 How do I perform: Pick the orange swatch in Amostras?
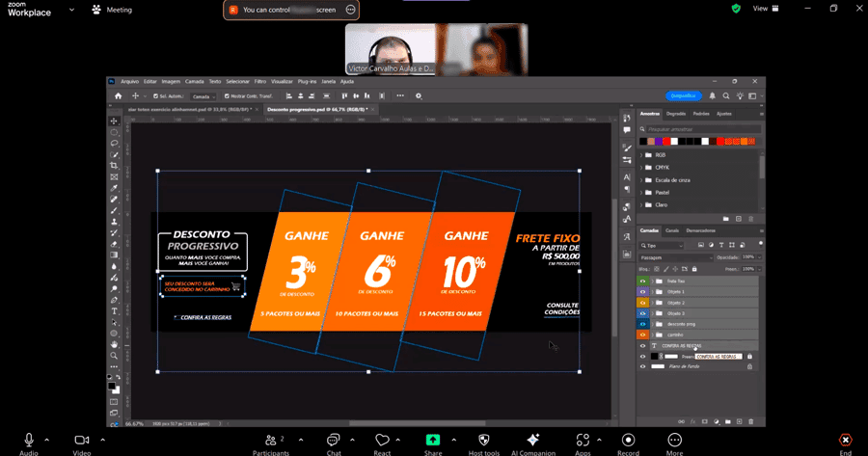744,142
